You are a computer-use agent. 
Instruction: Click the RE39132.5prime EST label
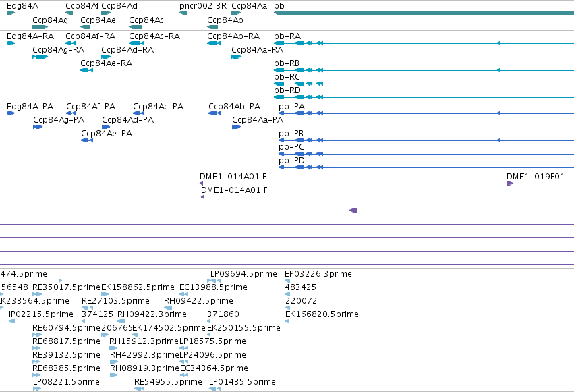point(66,355)
